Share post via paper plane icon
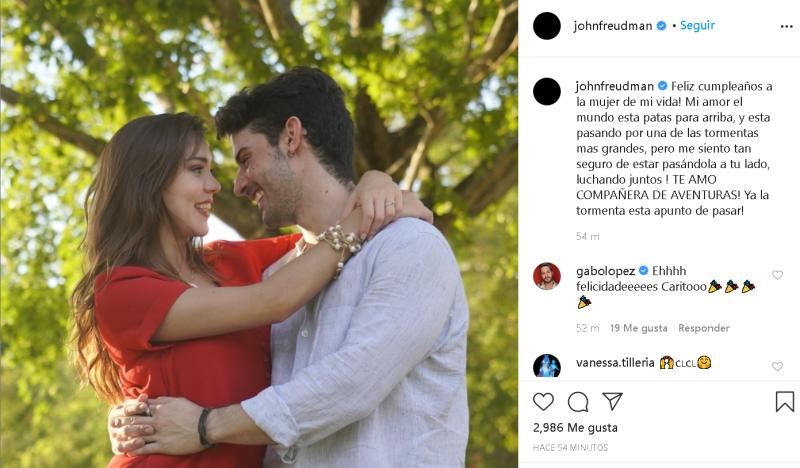The width and height of the screenshot is (800, 468). pos(612,401)
